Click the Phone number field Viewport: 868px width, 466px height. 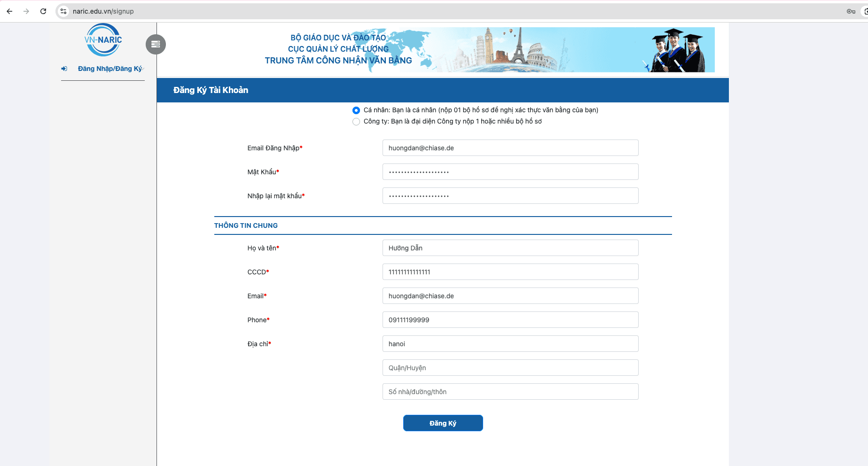[x=510, y=320]
